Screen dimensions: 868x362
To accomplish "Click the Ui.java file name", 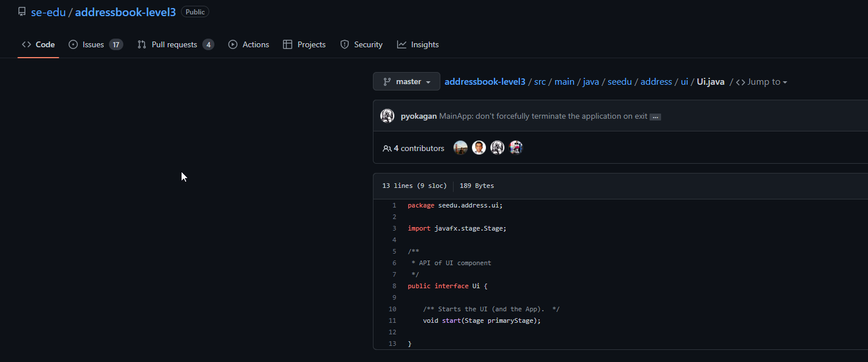I will point(711,82).
